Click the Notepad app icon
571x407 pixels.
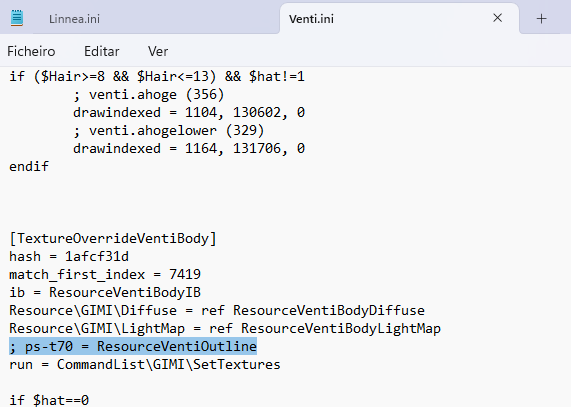point(17,18)
